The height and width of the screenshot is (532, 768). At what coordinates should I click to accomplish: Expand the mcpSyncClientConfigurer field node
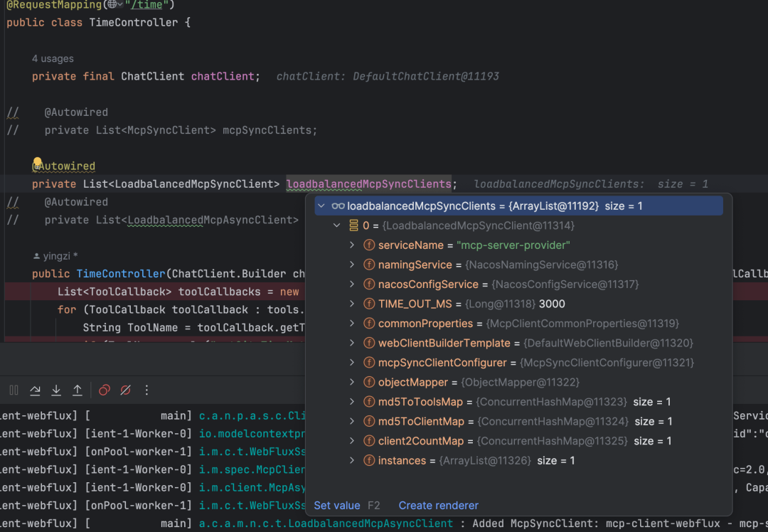pyautogui.click(x=352, y=363)
